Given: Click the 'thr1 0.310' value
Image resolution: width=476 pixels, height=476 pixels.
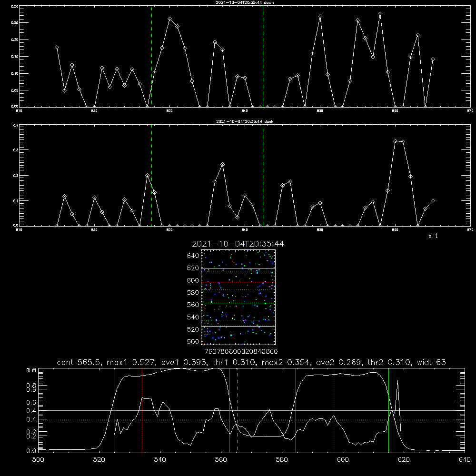Looking at the screenshot, I should pos(235,362).
